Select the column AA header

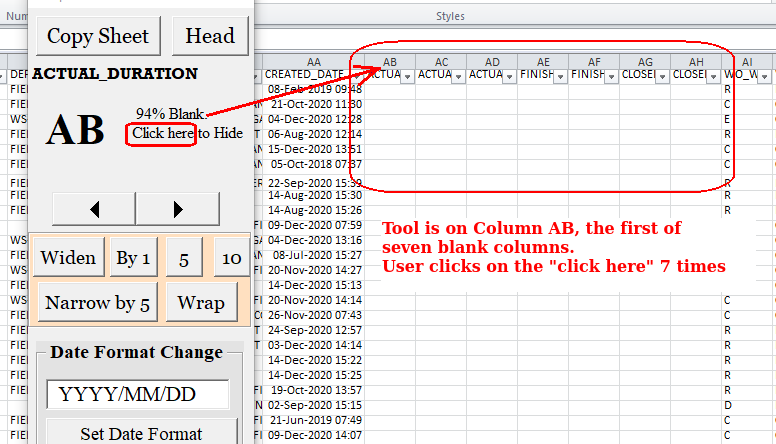pos(314,60)
